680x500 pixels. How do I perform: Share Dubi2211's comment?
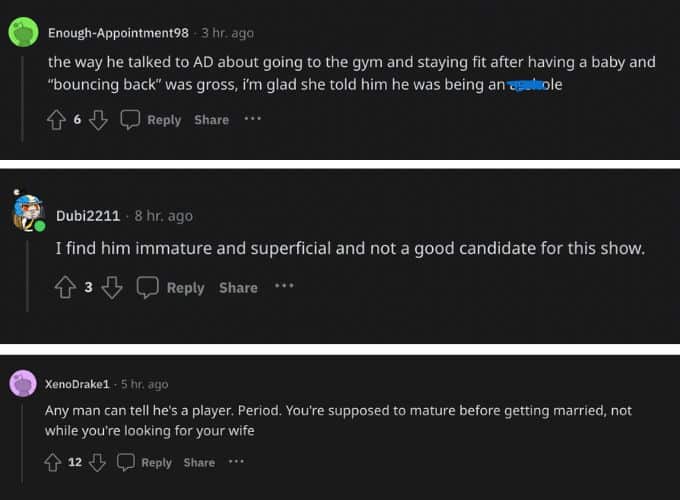238,288
